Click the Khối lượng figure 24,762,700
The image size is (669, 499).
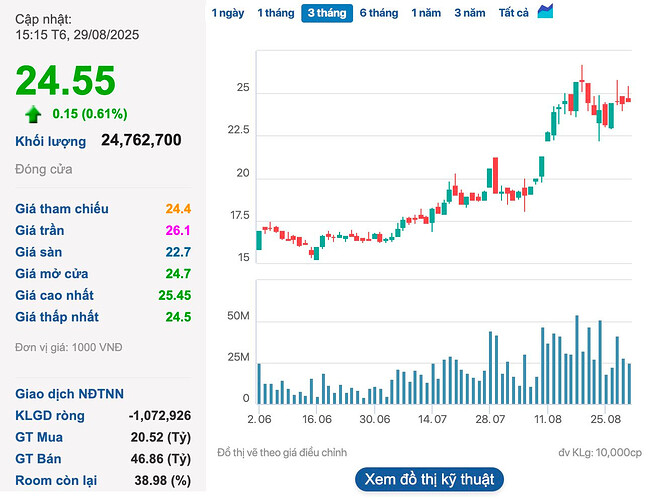tap(141, 140)
